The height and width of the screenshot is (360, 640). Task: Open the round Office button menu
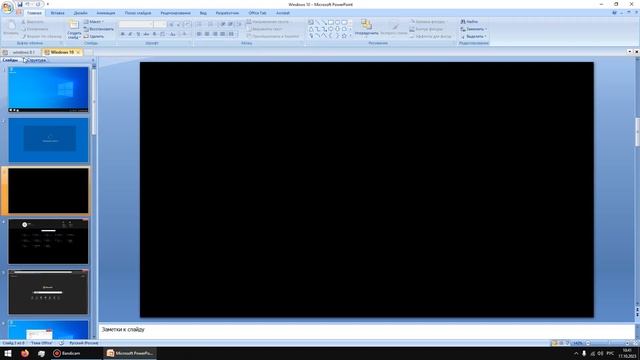[7, 7]
